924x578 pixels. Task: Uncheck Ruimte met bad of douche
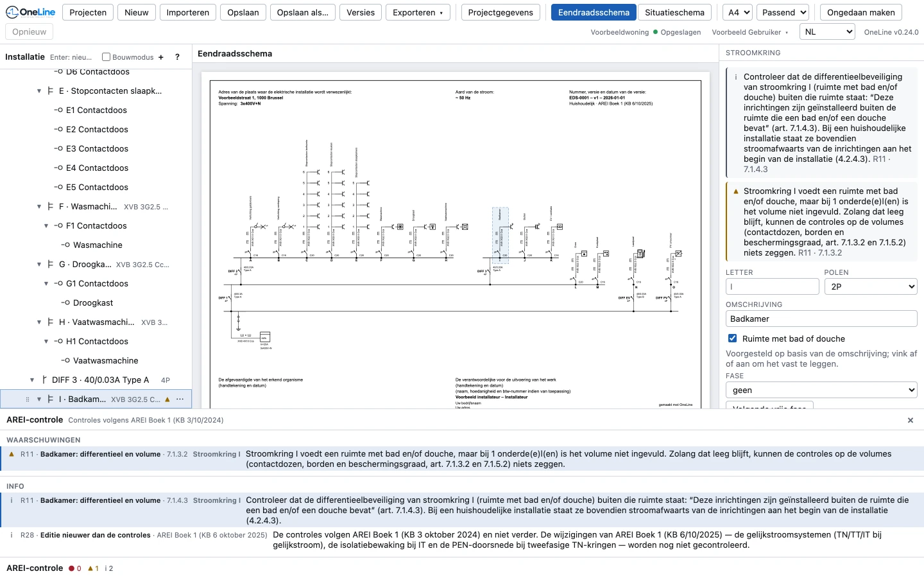pos(732,338)
